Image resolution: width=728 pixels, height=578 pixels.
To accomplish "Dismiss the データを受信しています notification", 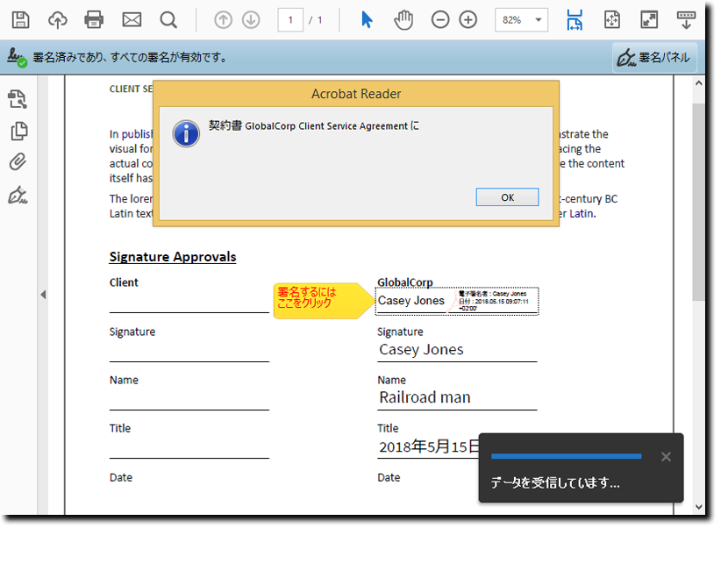I will click(666, 457).
